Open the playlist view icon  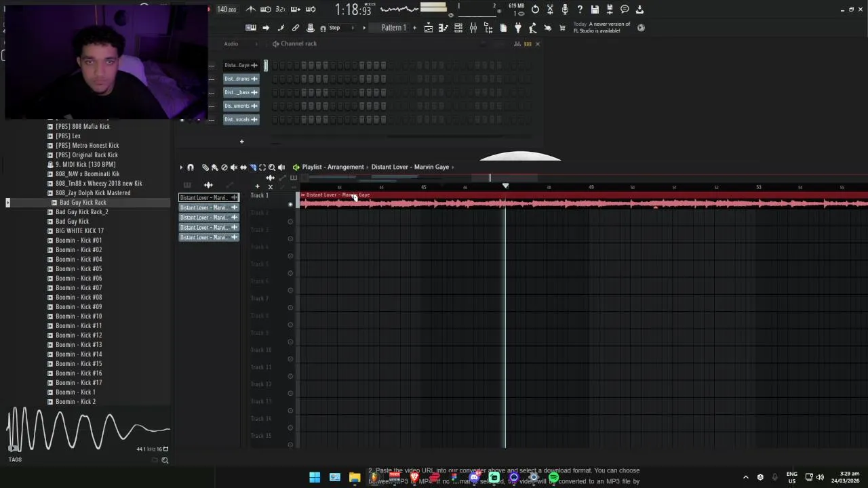coord(429,28)
